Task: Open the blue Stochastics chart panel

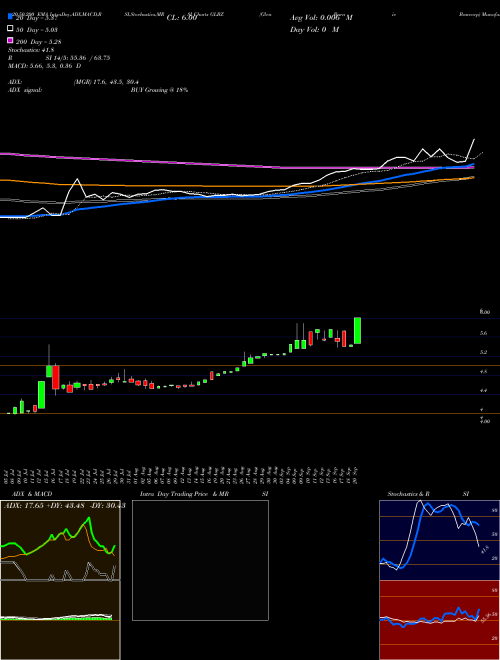Action: (x=439, y=540)
